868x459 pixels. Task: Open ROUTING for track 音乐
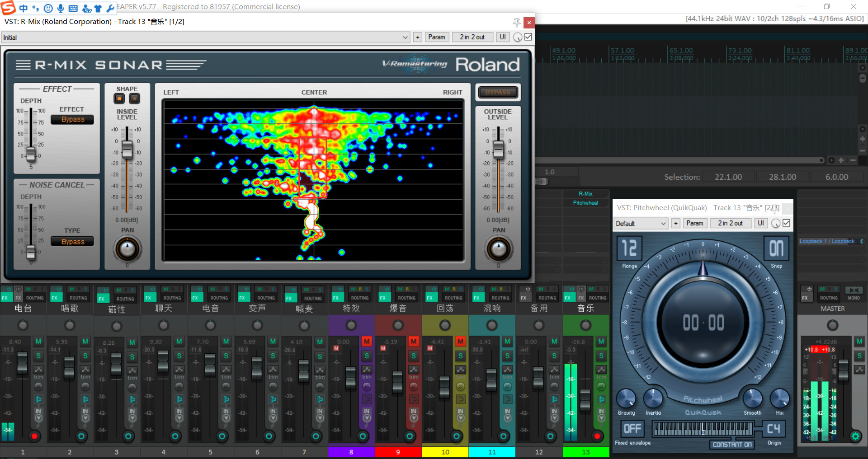(598, 298)
